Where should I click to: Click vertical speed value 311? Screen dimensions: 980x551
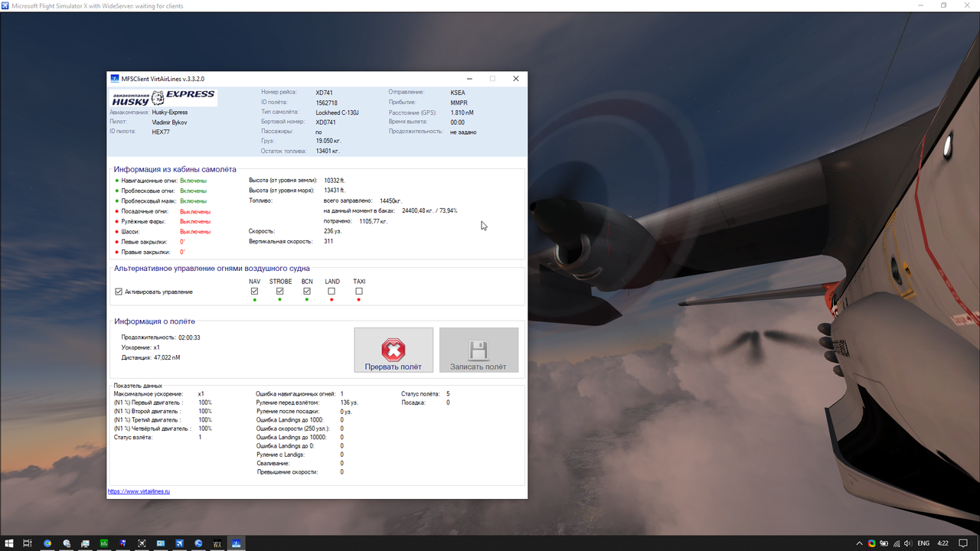(328, 241)
